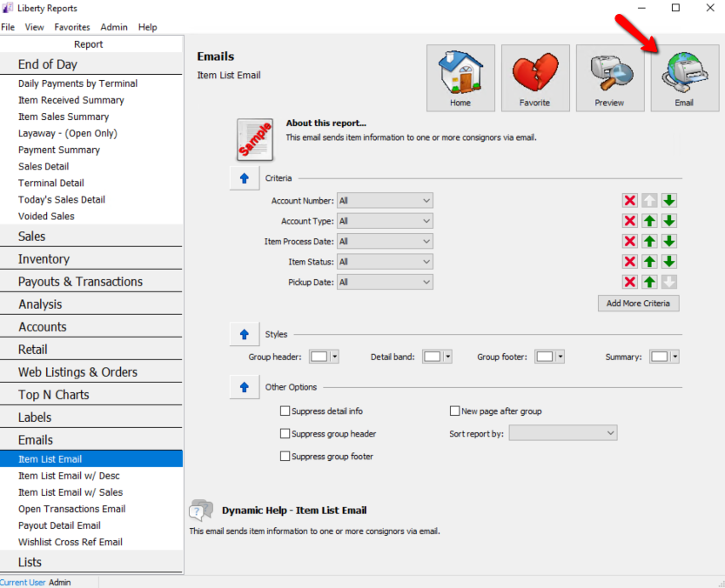Pick a Group footer style color
The height and width of the screenshot is (588, 725).
click(550, 357)
